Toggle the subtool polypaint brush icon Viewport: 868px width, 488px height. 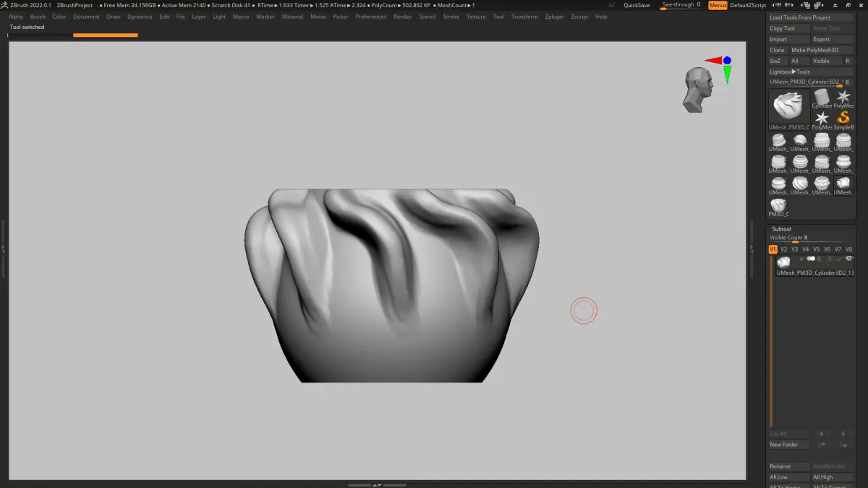(841, 258)
